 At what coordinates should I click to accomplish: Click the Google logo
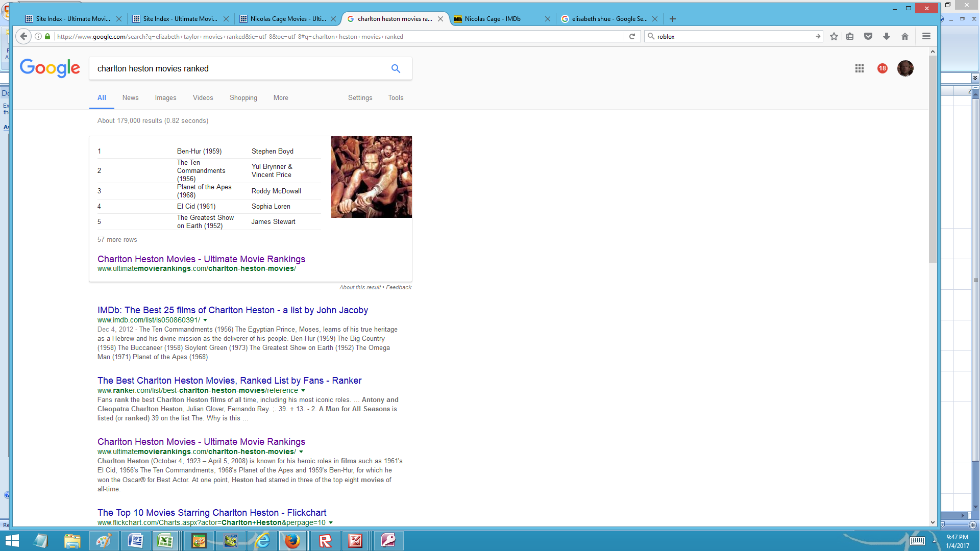coord(50,68)
